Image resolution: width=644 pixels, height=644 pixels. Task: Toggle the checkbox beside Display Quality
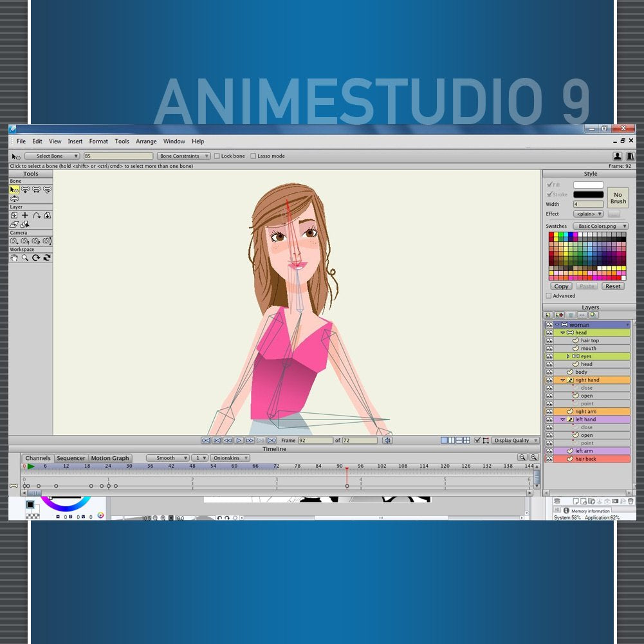pyautogui.click(x=477, y=440)
